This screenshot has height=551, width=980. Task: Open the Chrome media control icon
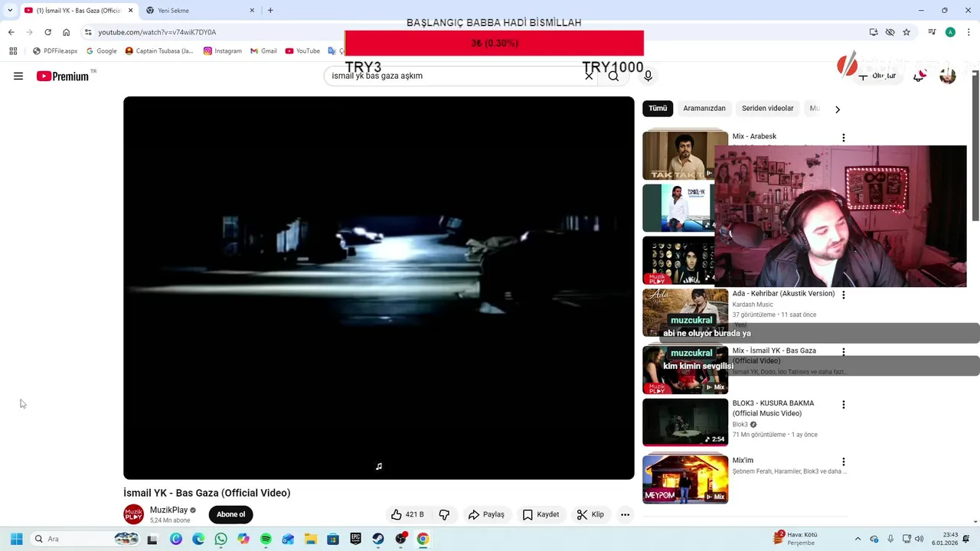[x=932, y=32]
